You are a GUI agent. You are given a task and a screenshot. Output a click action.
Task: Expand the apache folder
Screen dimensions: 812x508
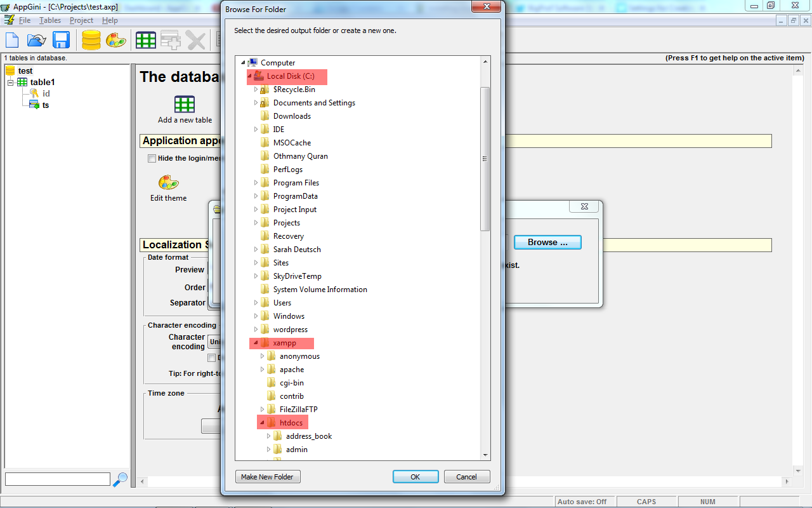coord(262,370)
